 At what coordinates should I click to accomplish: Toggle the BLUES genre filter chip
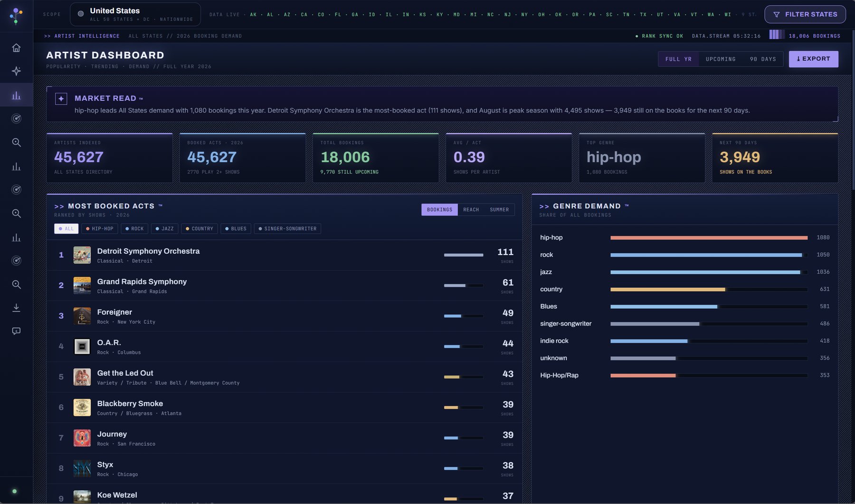coord(236,229)
